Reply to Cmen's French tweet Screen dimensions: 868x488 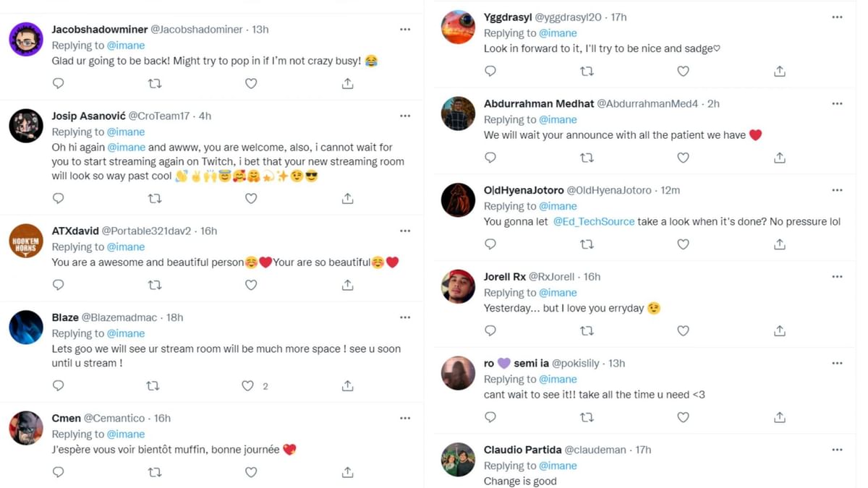(59, 472)
